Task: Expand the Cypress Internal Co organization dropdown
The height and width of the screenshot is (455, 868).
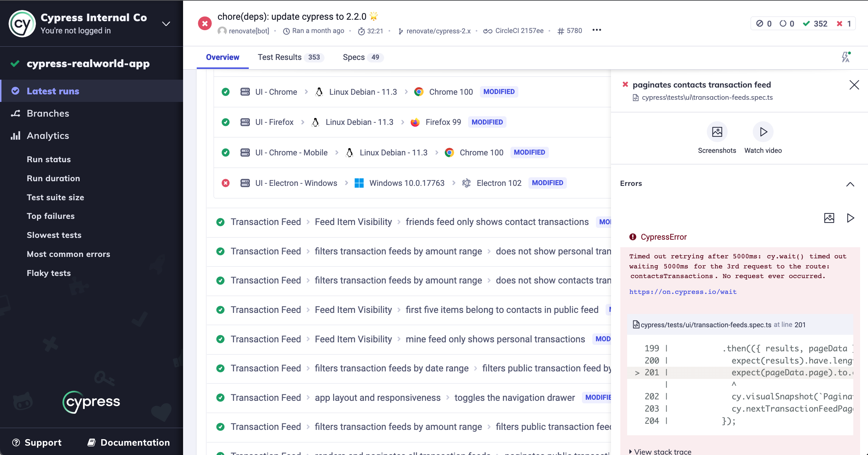Action: tap(166, 24)
